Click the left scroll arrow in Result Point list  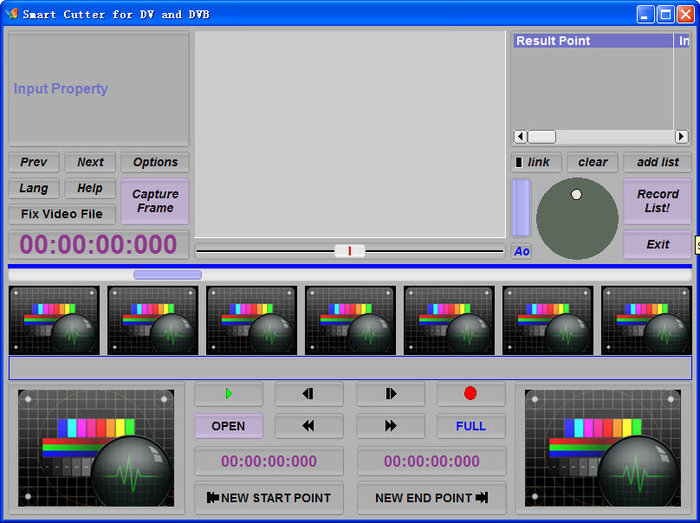pyautogui.click(x=521, y=137)
